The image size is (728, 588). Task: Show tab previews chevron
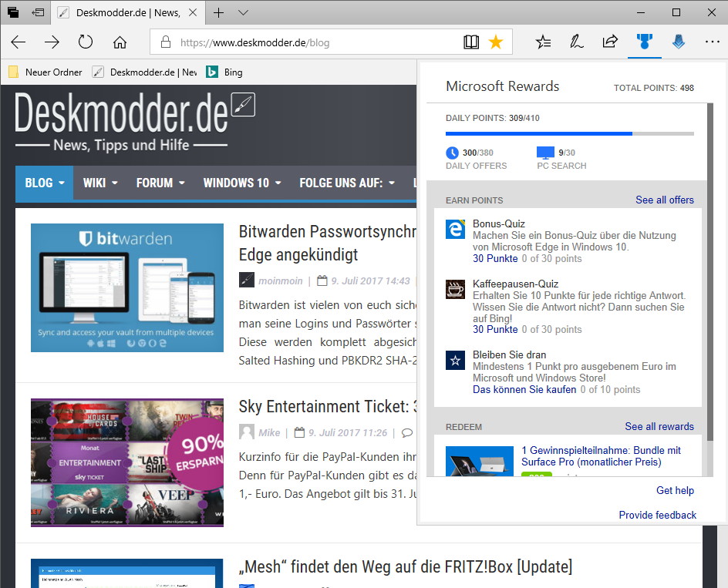[x=243, y=12]
